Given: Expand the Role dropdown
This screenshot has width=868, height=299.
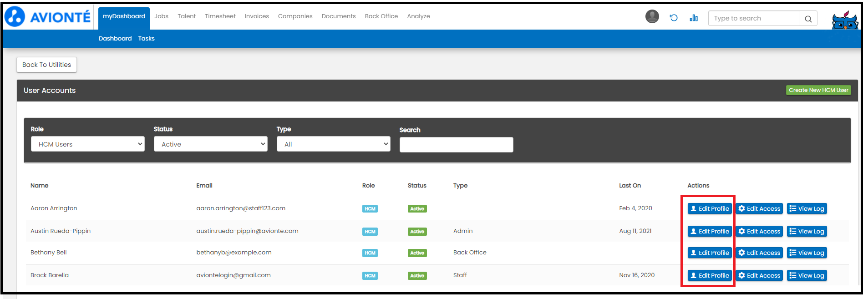Looking at the screenshot, I should point(88,144).
